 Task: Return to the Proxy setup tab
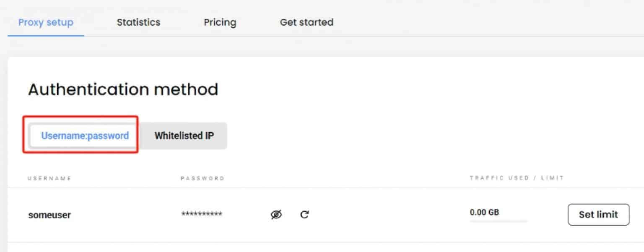[x=45, y=22]
